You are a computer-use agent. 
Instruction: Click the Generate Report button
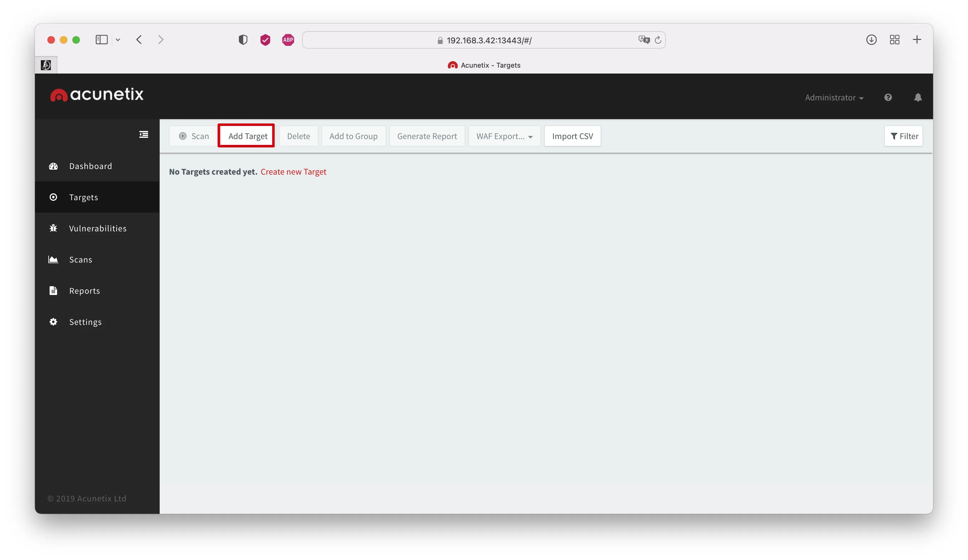pyautogui.click(x=427, y=136)
